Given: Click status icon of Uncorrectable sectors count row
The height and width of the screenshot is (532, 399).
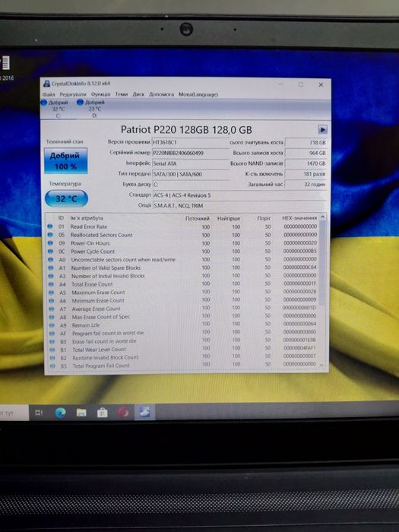Looking at the screenshot, I should pyautogui.click(x=51, y=260).
